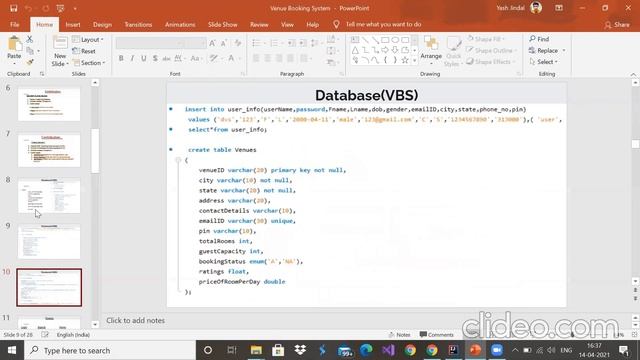Select the triangle shape in the shapes gallery
The image size is (640, 360).
(x=355, y=50)
